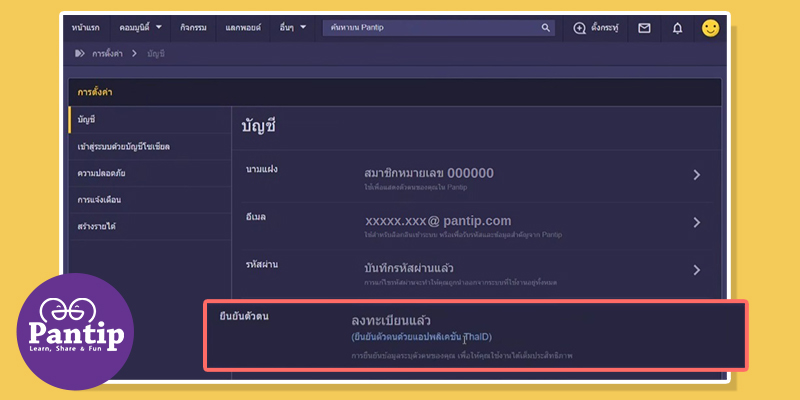Select เข้าสู่ระบบด้วยบัญชีโซเชียล in sidebar
Image resolution: width=800 pixels, height=400 pixels.
coord(149,146)
